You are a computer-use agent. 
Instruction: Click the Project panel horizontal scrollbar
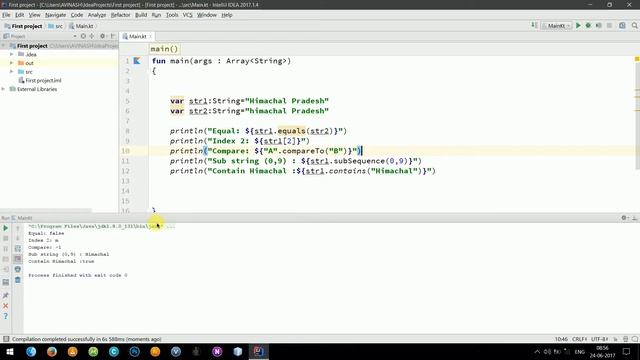point(46,211)
